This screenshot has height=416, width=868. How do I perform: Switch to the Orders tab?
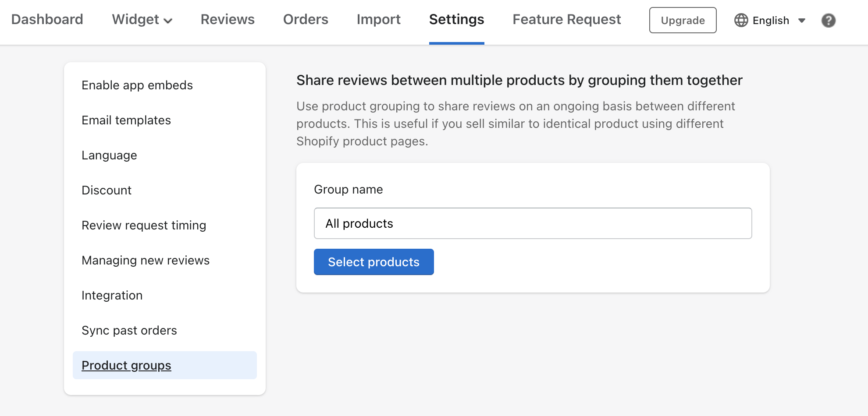coord(306,19)
